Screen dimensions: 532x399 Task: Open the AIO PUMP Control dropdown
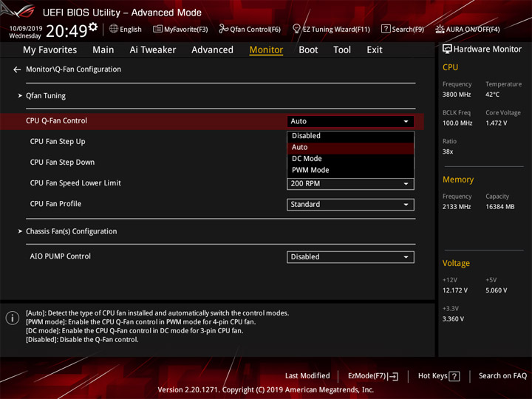coord(350,257)
